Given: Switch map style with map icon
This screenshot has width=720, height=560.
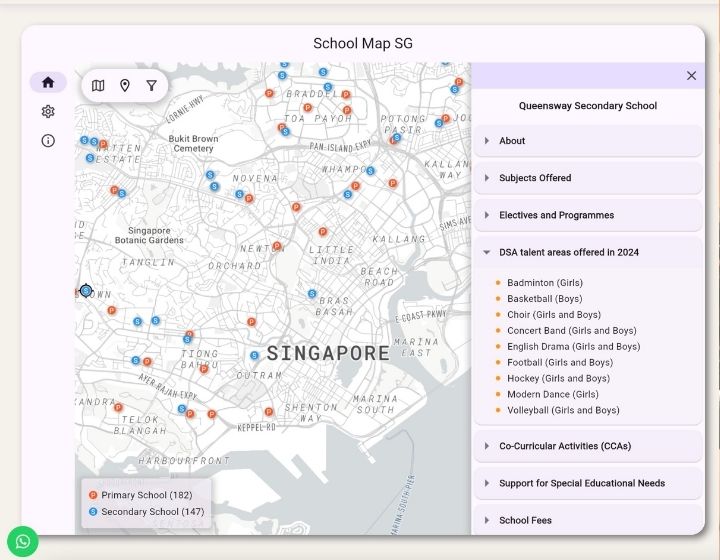Looking at the screenshot, I should coord(98,85).
